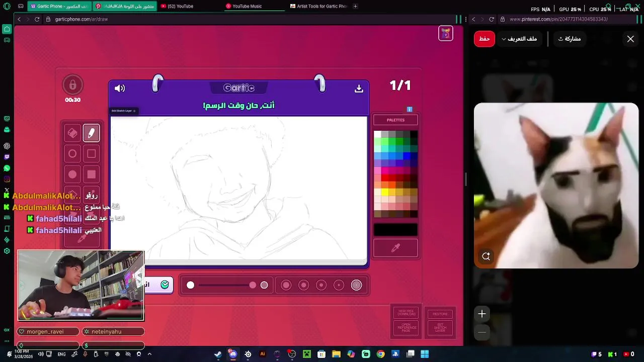Open Adobe Illustrator from the taskbar
The height and width of the screenshot is (362, 644).
[262, 354]
